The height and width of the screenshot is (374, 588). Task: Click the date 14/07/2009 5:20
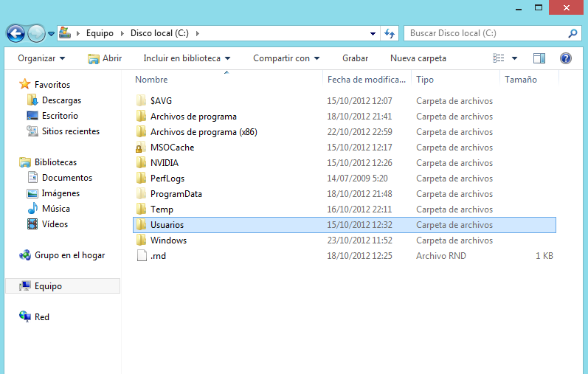357,179
